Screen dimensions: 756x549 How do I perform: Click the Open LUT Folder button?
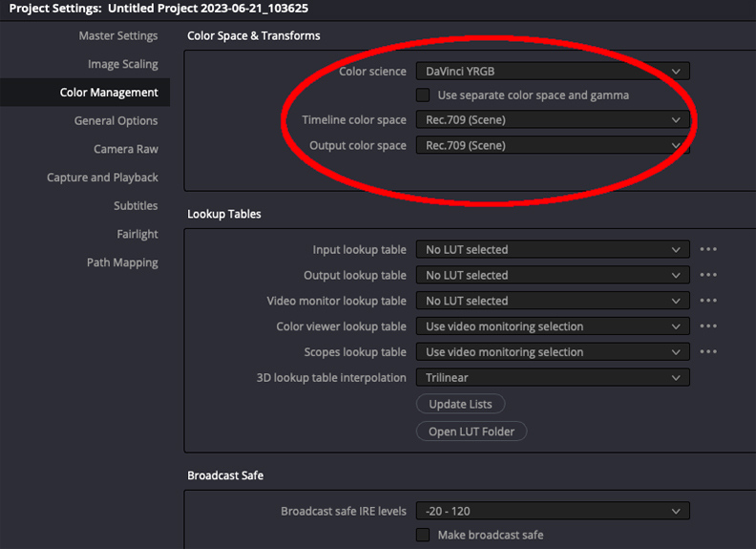[x=472, y=432]
